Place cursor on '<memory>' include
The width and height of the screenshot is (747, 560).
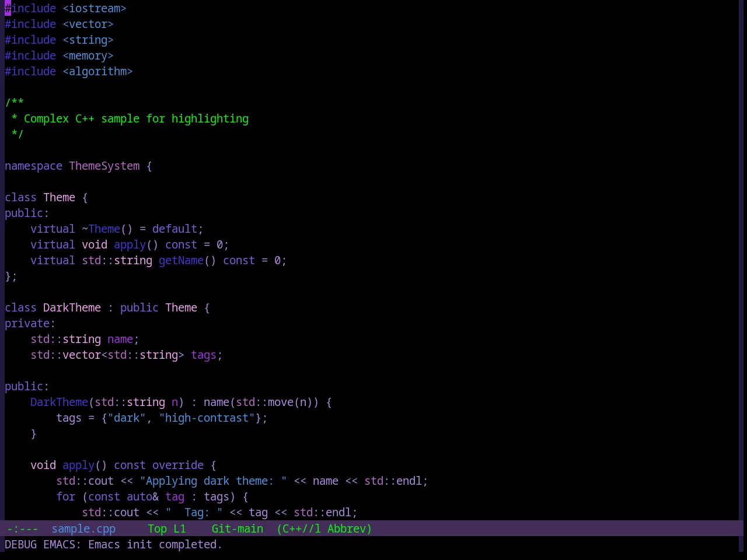pos(88,55)
